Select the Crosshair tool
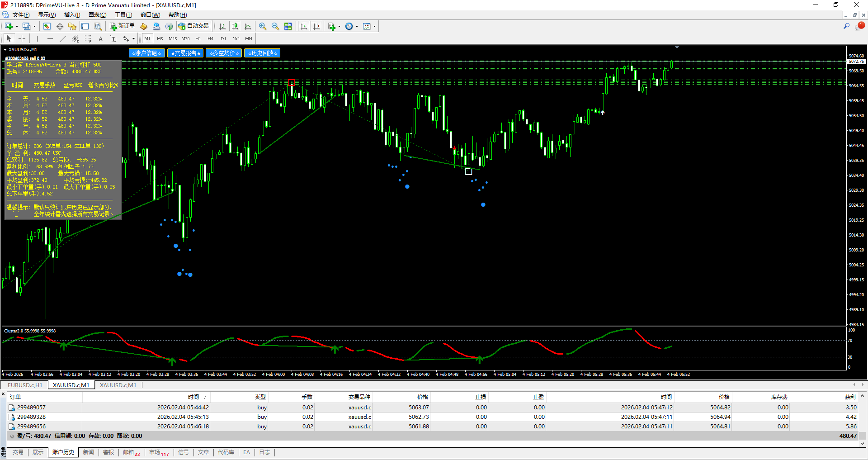 22,39
